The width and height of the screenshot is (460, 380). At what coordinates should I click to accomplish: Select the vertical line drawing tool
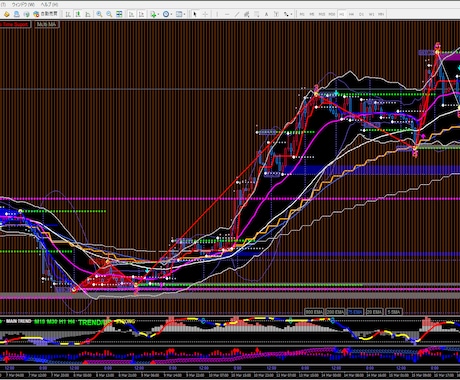pos(217,14)
